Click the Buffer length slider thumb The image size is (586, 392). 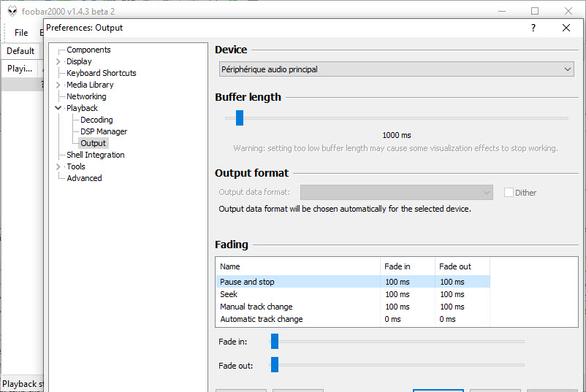tap(240, 118)
